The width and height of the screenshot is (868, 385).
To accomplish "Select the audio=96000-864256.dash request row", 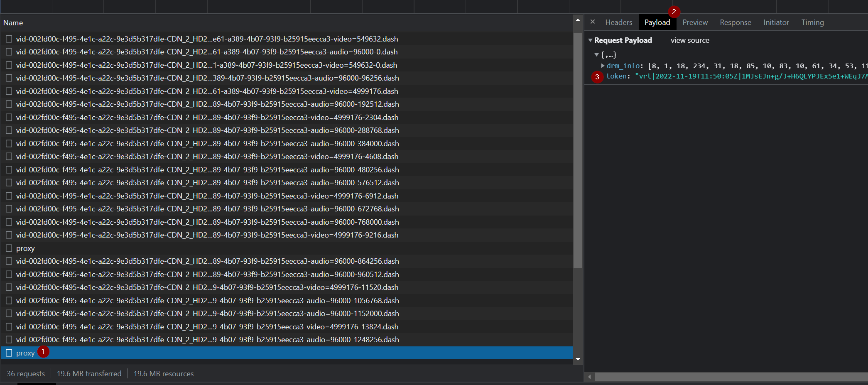I will pyautogui.click(x=287, y=261).
